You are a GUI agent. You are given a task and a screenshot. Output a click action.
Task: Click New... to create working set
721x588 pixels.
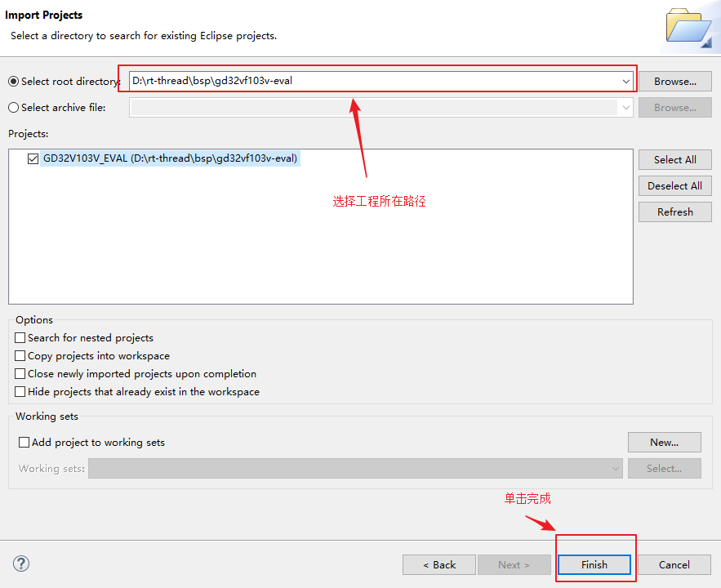coord(664,442)
